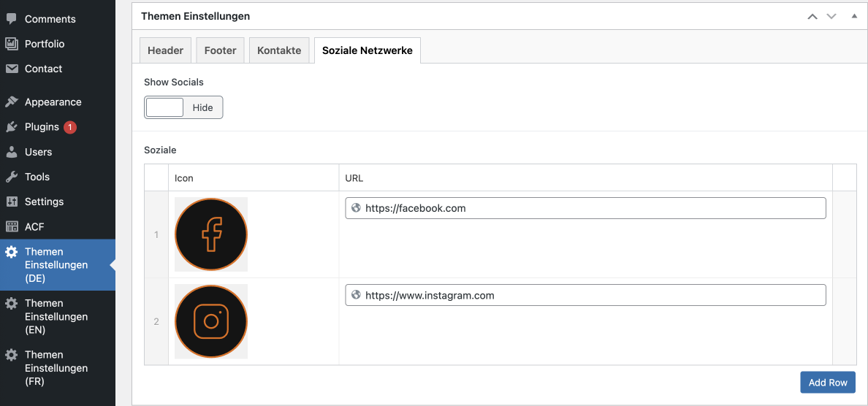This screenshot has height=406, width=868.
Task: Click the Plugins plug icon
Action: pos(12,127)
